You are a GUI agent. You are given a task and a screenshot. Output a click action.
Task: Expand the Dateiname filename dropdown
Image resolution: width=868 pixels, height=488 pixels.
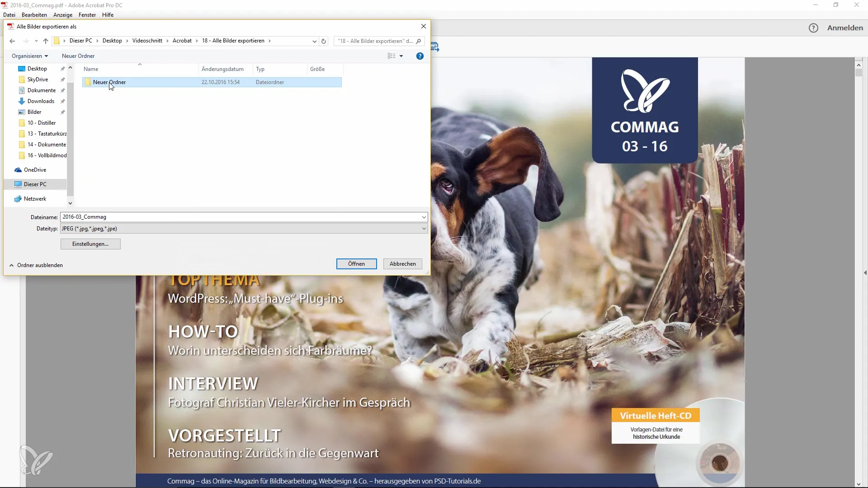pos(423,216)
